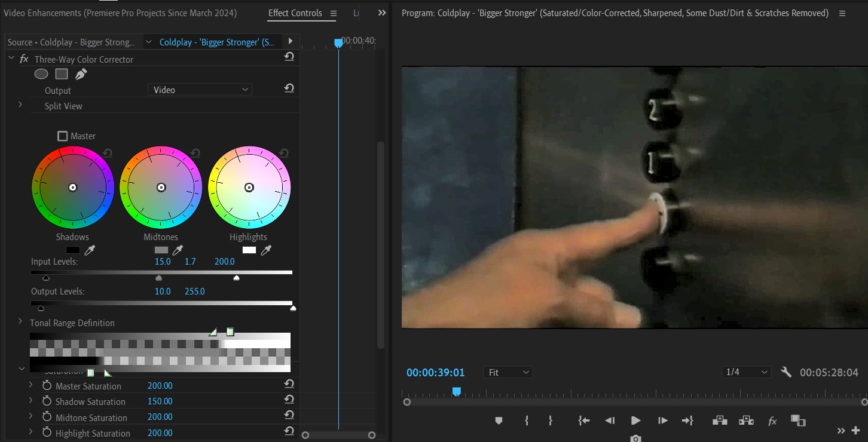The image size is (868, 442).
Task: Show overflow panel tabs with double chevron
Action: click(x=382, y=13)
